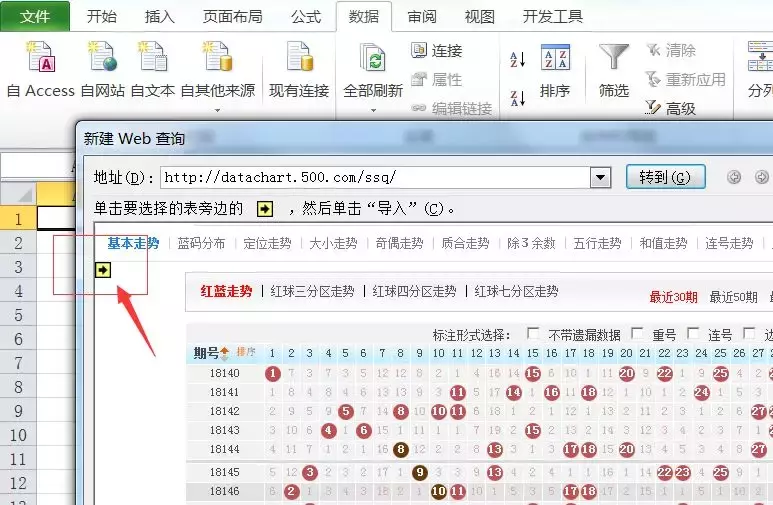Click the From Text (自文本) icon
The image size is (773, 505).
153,57
